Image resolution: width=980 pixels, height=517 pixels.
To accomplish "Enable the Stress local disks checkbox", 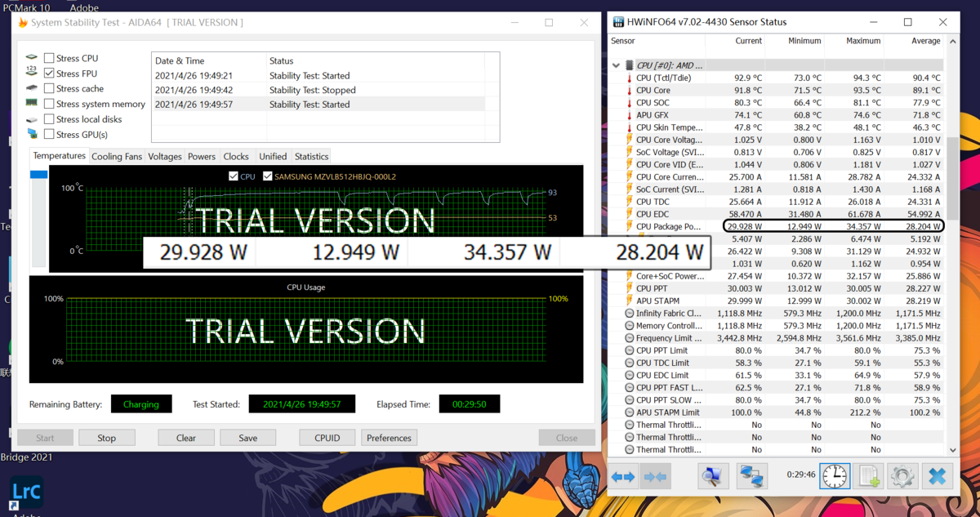I will pos(49,119).
